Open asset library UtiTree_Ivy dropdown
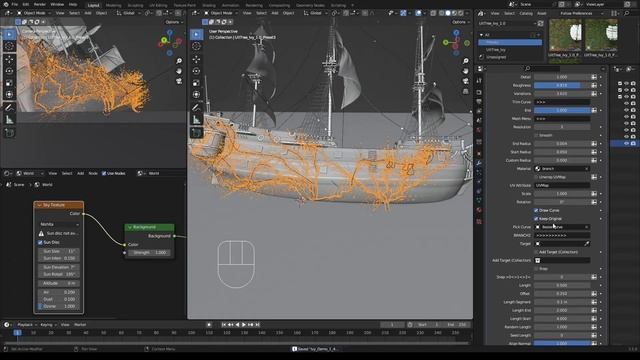Image resolution: width=640 pixels, height=360 pixels. pos(507,24)
